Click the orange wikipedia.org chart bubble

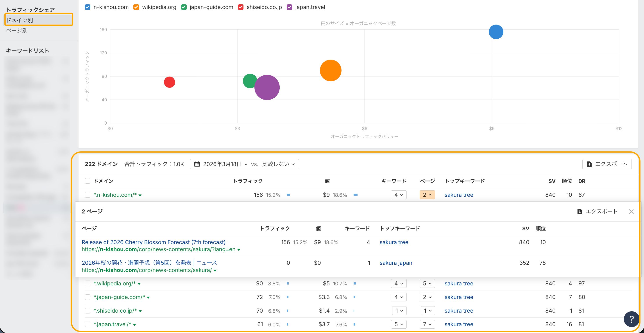click(x=331, y=70)
